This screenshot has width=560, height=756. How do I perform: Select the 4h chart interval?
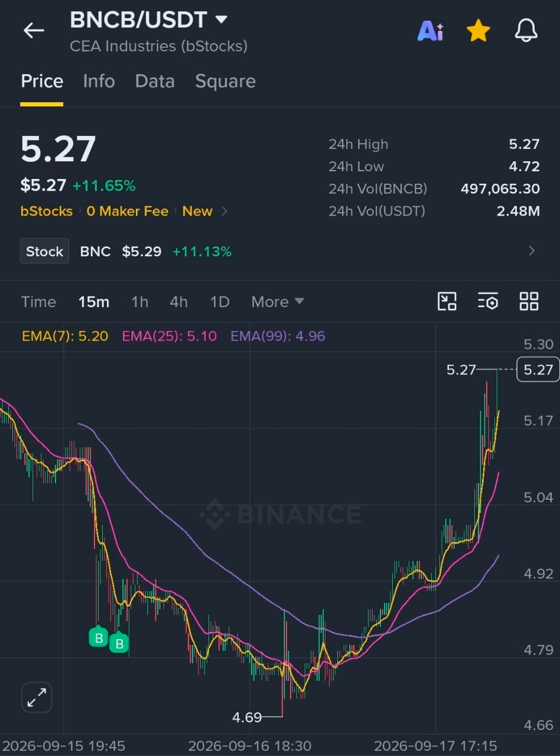(178, 302)
